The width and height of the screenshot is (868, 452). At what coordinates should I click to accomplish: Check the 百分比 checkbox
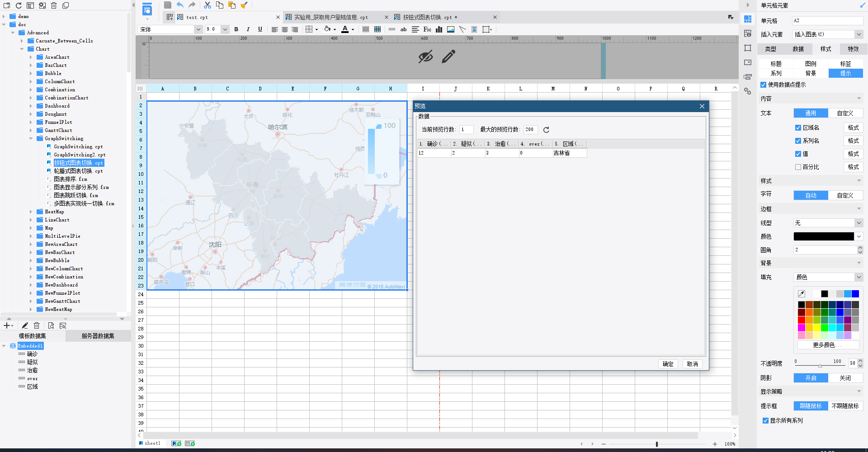[798, 167]
